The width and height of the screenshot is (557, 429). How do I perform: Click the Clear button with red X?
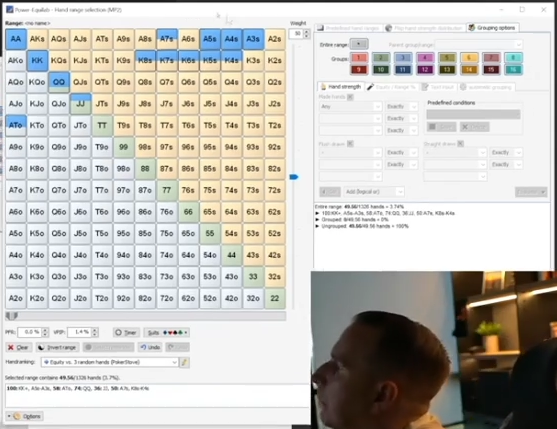[19, 347]
